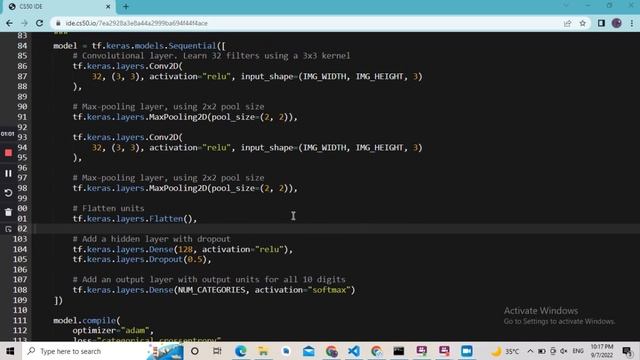Open File Explorer from the taskbar
640x360 pixels.
click(263, 351)
